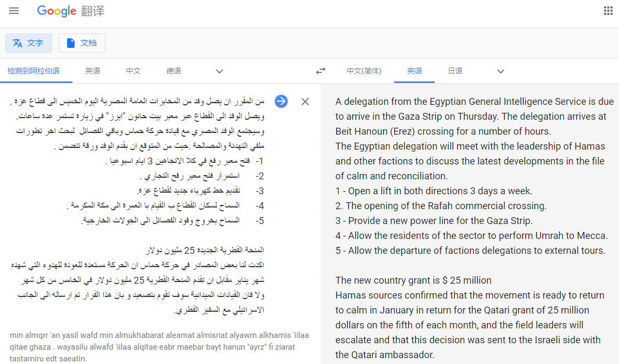Image resolution: width=619 pixels, height=364 pixels.
Task: Choose 中文 as source language
Action: 133,71
